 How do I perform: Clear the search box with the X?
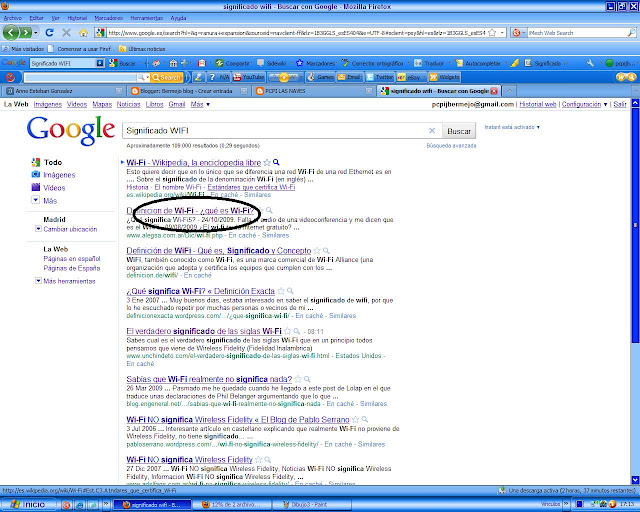tap(432, 131)
